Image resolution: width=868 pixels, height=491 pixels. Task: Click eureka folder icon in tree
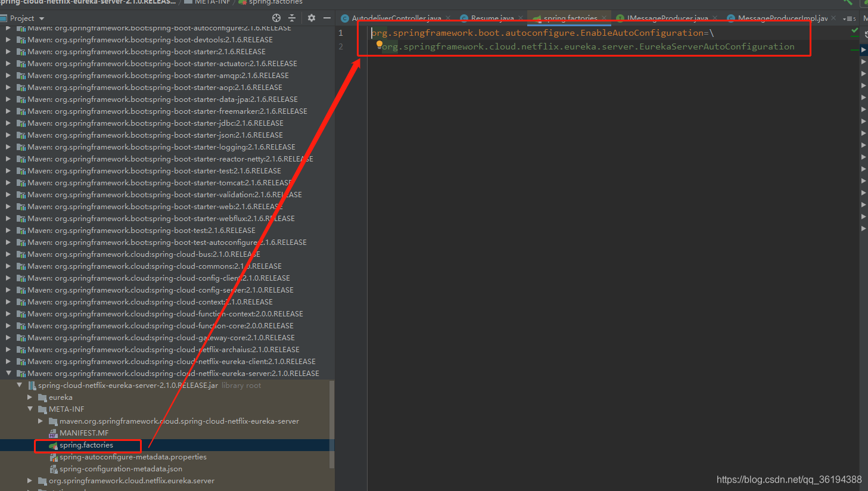coord(42,397)
